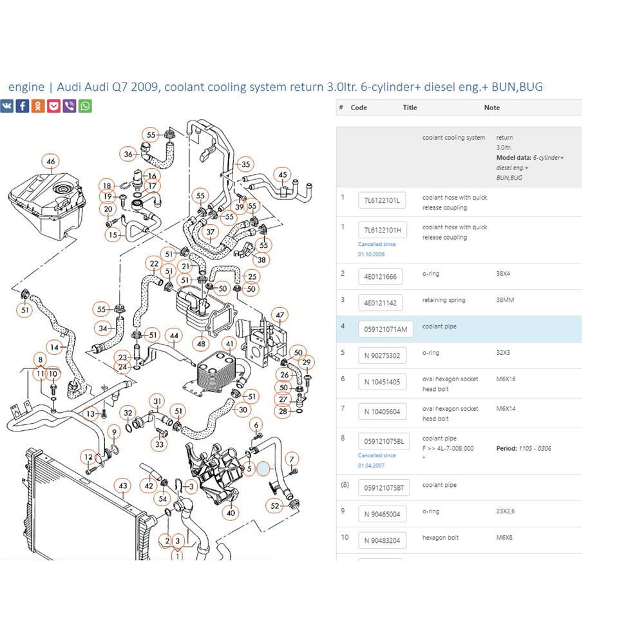Select callout 44 in the diagram

(174, 336)
